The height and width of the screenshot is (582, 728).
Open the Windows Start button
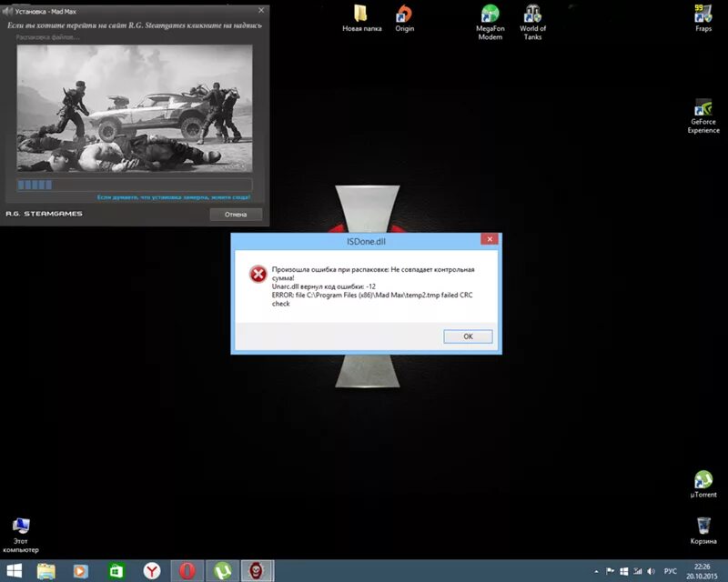click(14, 571)
